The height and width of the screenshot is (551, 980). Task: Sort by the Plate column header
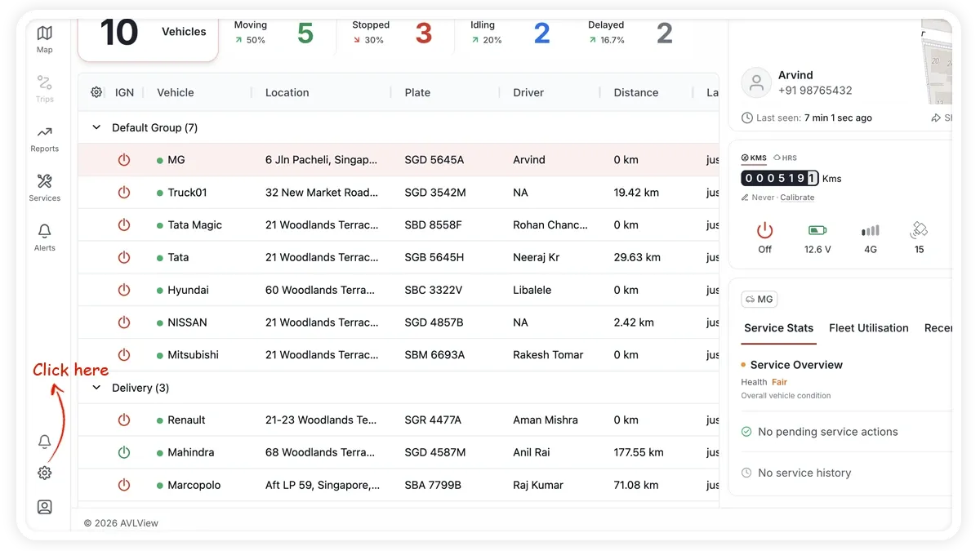(417, 92)
